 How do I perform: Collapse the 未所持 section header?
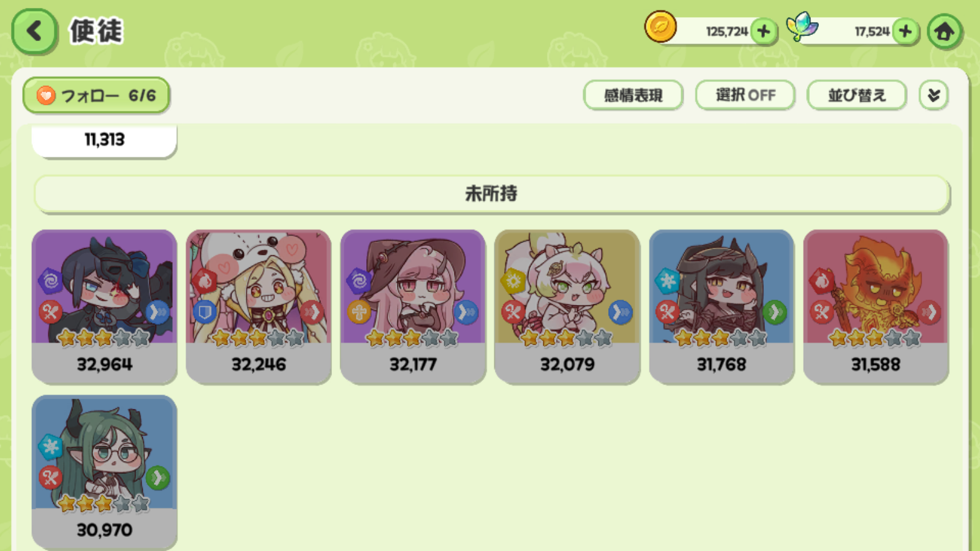click(x=492, y=194)
